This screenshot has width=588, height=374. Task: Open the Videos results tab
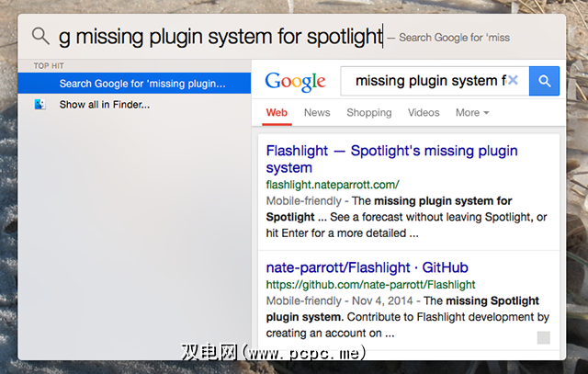coord(424,113)
